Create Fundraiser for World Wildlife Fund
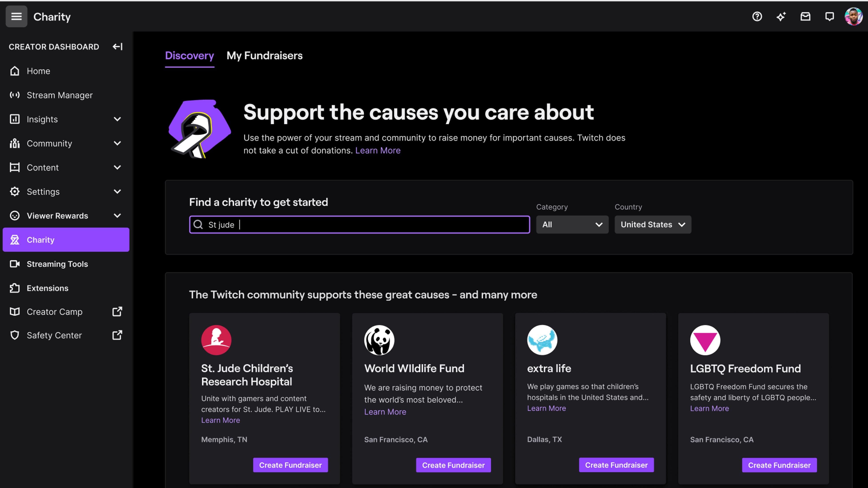 [454, 465]
